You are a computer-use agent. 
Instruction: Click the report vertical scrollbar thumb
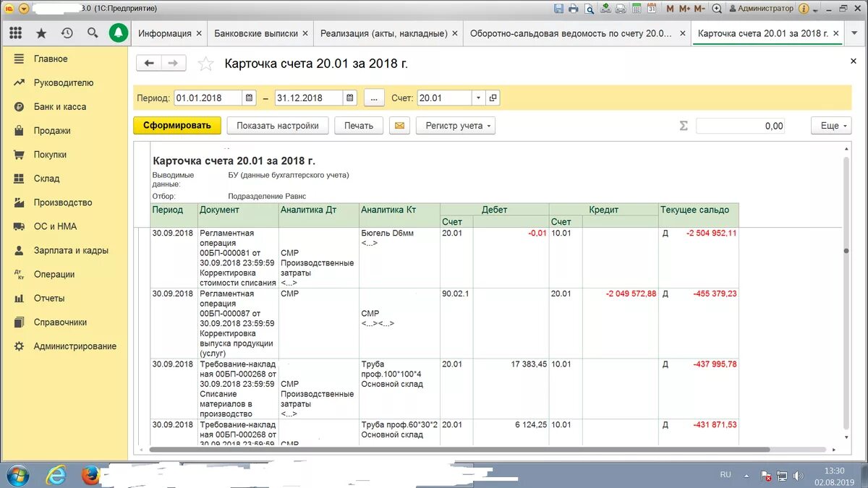[846, 250]
